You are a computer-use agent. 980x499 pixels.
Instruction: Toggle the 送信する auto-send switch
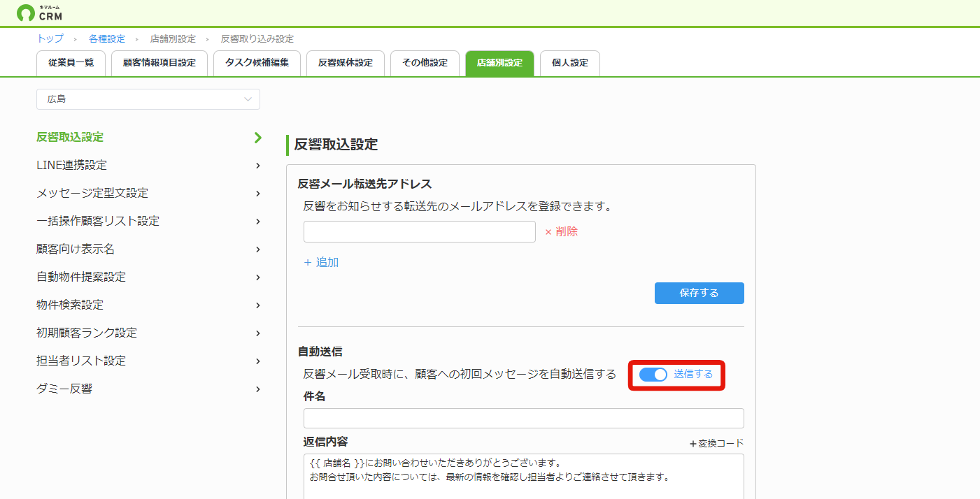(653, 375)
